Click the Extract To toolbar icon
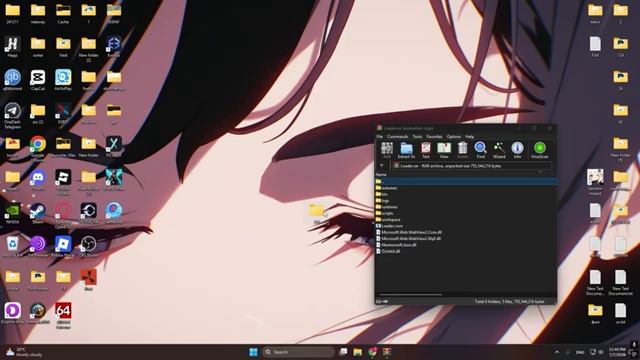 pos(406,150)
